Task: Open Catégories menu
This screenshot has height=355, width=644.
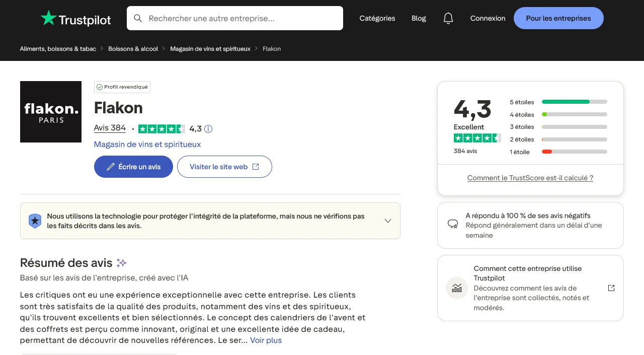Action: (x=377, y=18)
